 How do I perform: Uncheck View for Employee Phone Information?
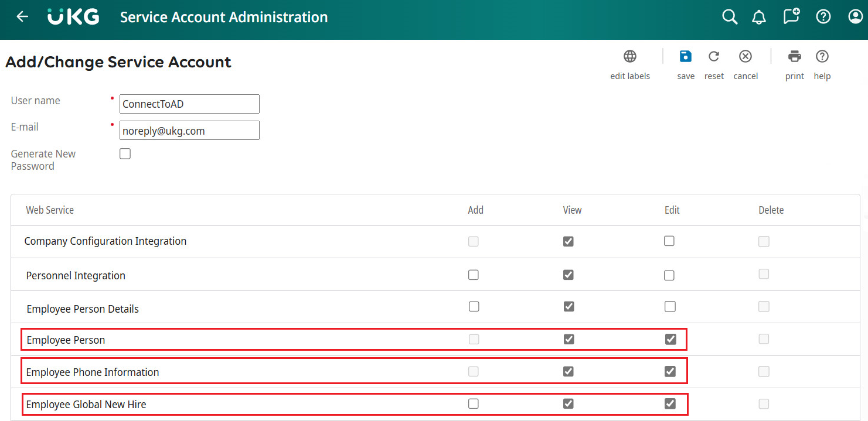[569, 371]
